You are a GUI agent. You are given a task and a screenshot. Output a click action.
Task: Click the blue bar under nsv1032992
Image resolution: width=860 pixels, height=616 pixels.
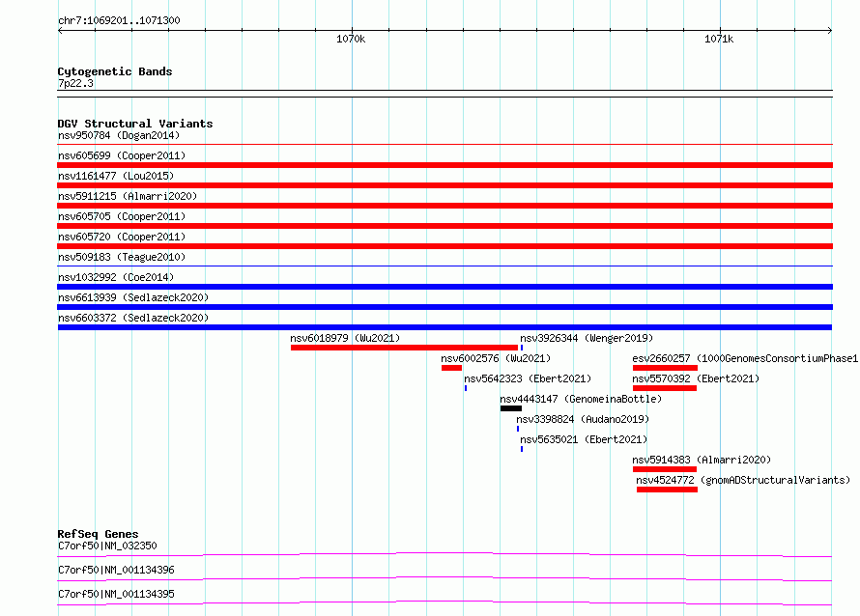(444, 287)
